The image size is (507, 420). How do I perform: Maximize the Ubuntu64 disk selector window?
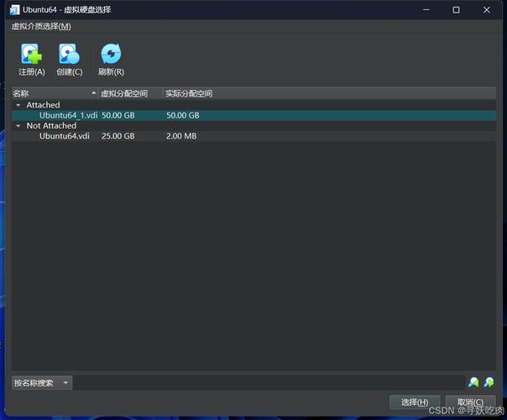pyautogui.click(x=456, y=9)
